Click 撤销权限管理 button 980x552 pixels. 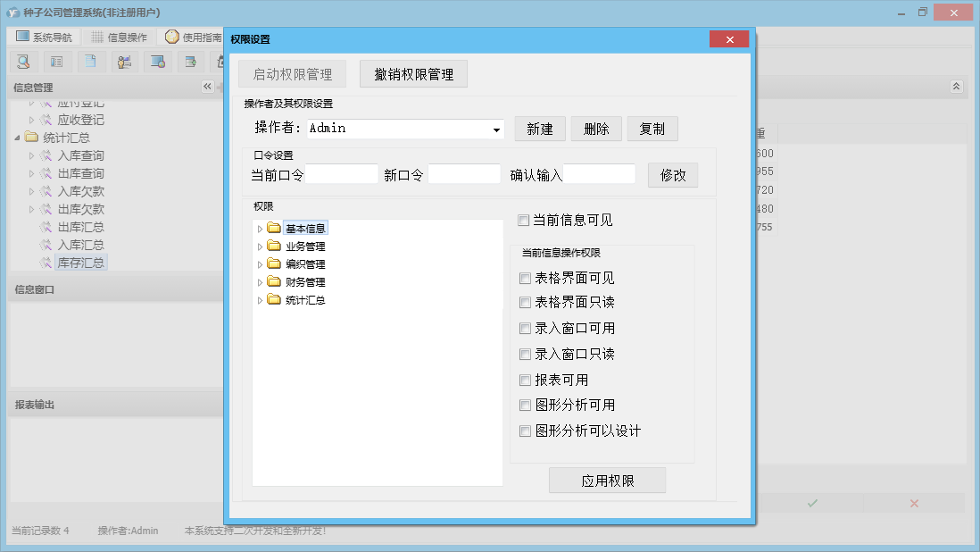pos(414,74)
